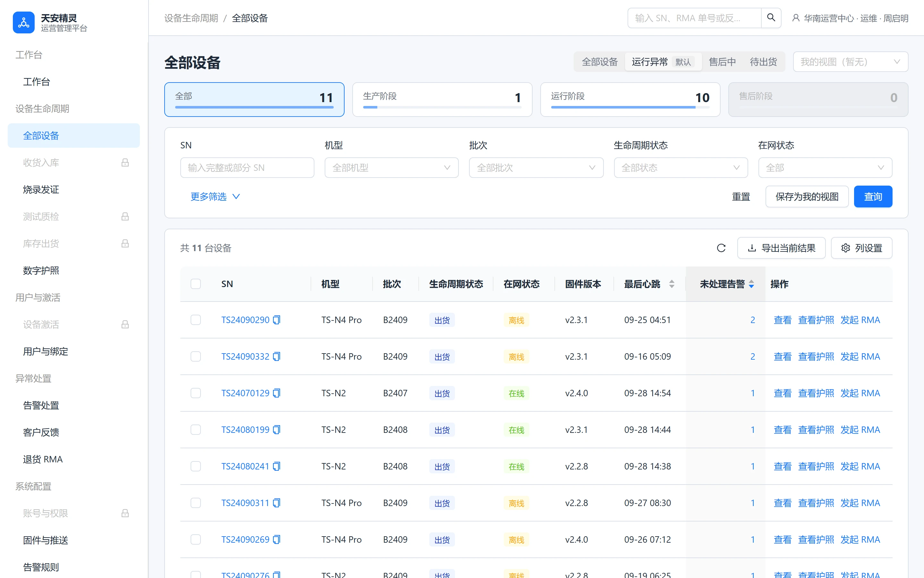
Task: Switch to the 售后中 view tab
Action: click(x=722, y=62)
